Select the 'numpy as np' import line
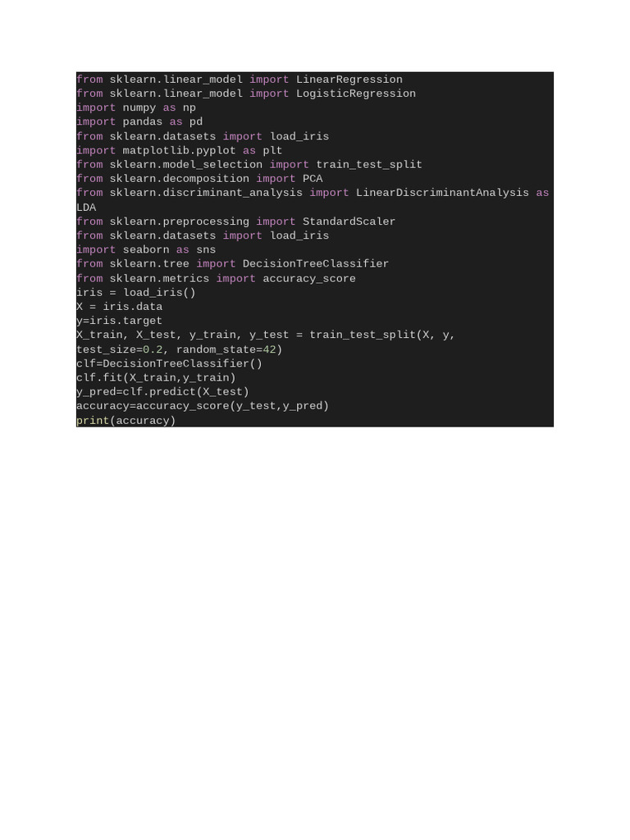Screen dimensions: 630x840 [136, 107]
